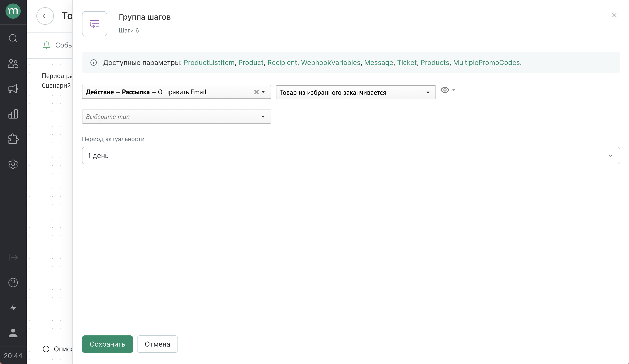Click the Ticket parameter link

[x=407, y=63]
